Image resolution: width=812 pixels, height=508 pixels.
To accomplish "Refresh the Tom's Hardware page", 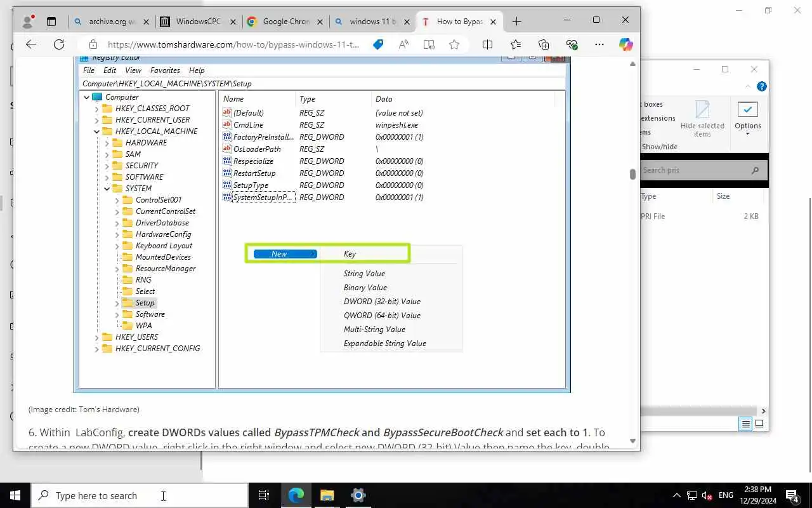I will (59, 44).
